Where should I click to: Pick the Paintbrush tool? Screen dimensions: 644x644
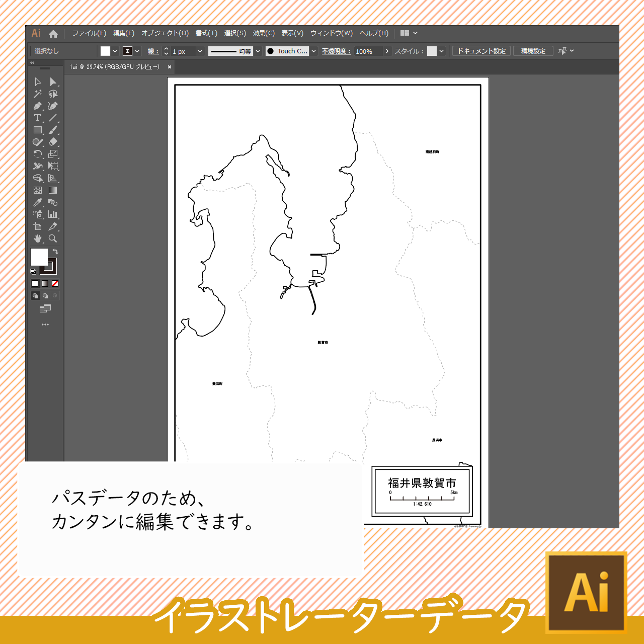[x=53, y=130]
